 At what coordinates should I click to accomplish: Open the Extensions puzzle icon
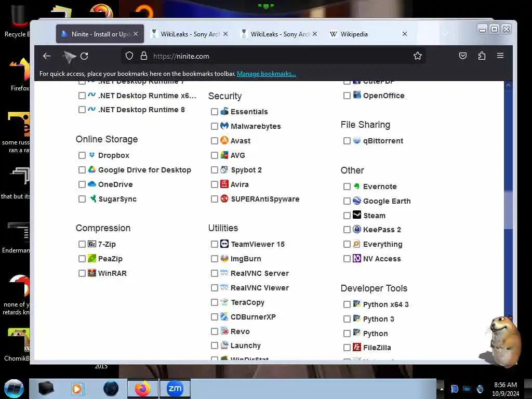pyautogui.click(x=482, y=56)
